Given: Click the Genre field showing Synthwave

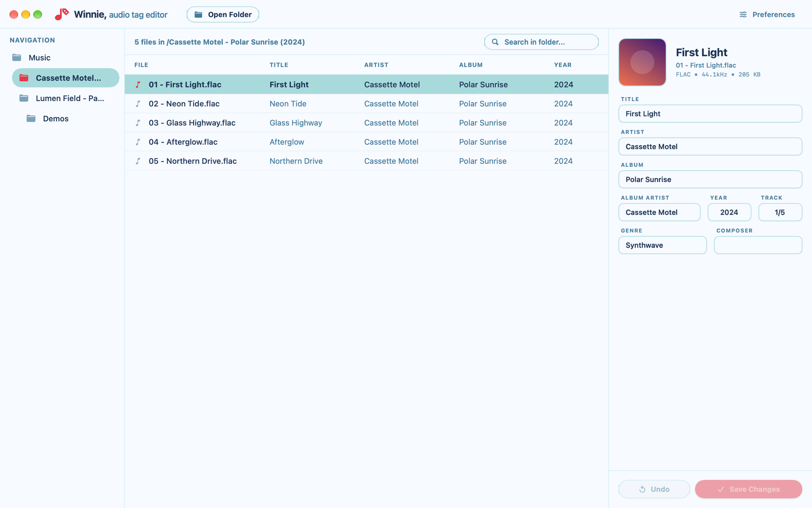Looking at the screenshot, I should (662, 245).
